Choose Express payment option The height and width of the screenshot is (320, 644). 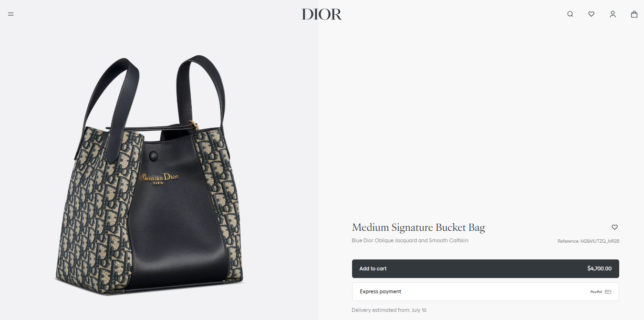tap(485, 292)
